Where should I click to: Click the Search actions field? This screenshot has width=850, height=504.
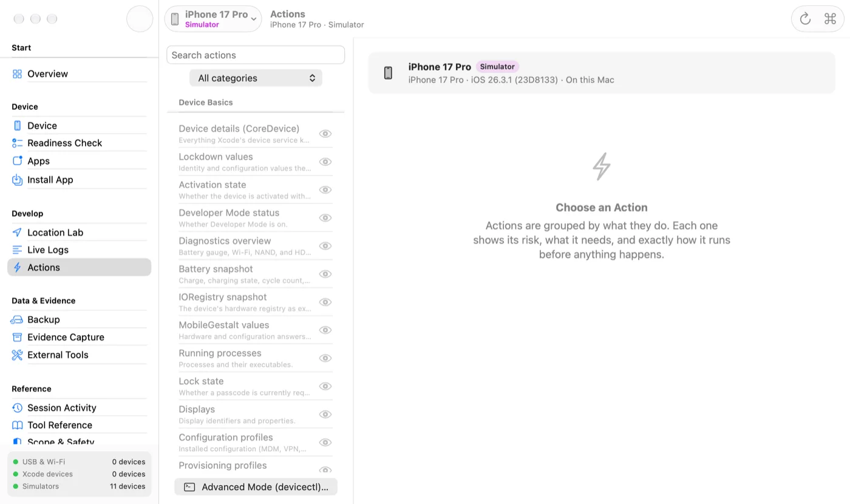point(256,55)
